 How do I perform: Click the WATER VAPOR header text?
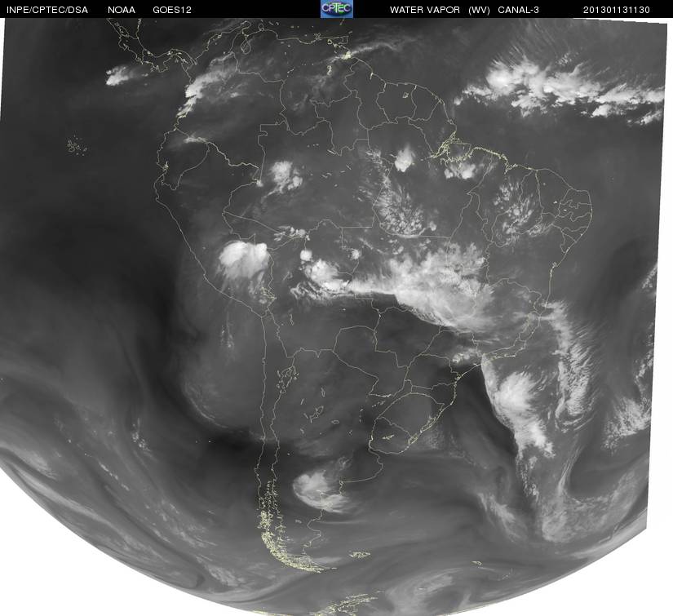coord(425,10)
